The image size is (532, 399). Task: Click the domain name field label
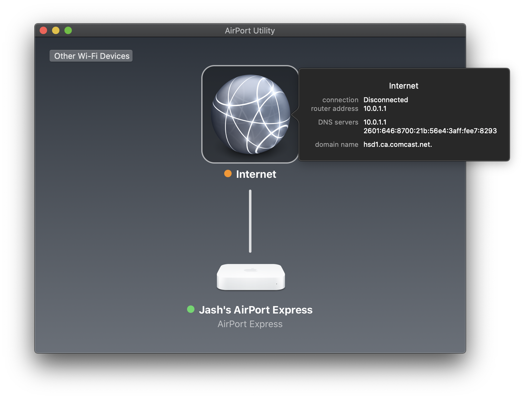pyautogui.click(x=337, y=144)
